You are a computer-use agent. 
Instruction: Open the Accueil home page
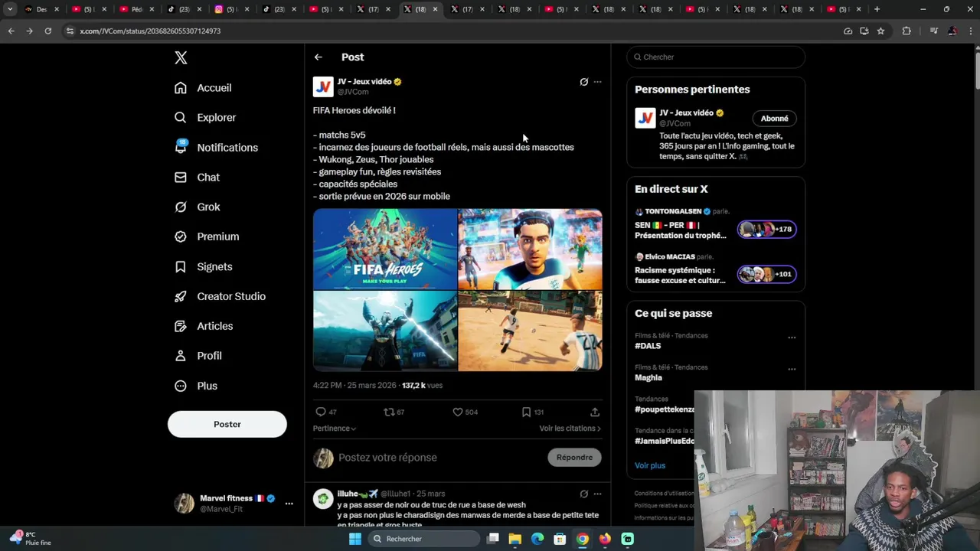pos(203,88)
